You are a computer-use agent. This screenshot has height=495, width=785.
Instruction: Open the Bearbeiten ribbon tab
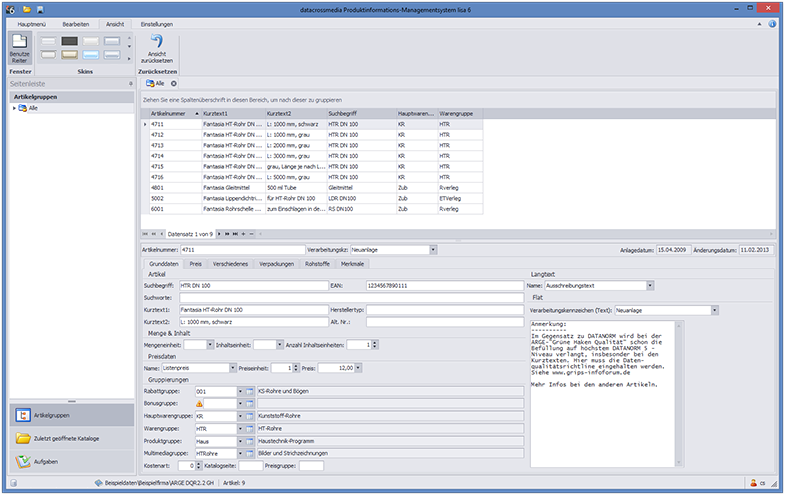[76, 24]
